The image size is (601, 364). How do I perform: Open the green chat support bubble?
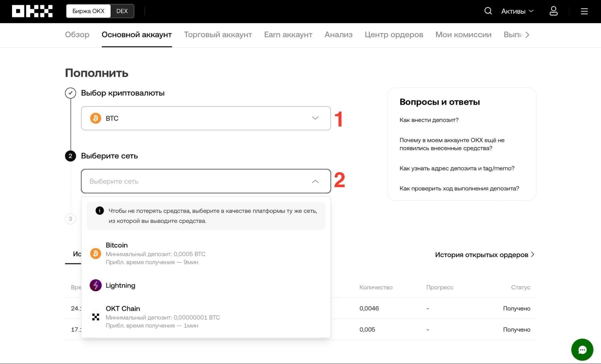[x=582, y=350]
